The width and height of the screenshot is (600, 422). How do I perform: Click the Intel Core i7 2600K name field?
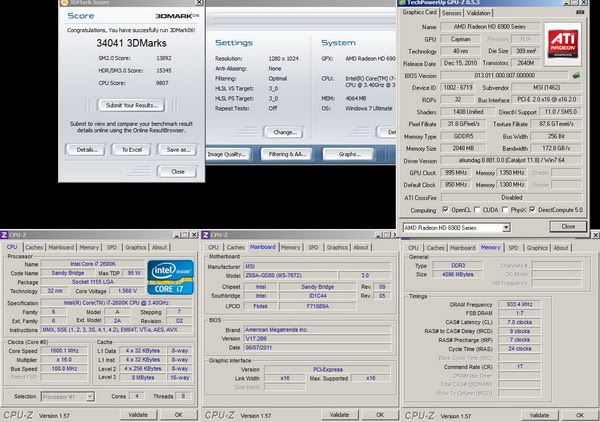pos(93,264)
